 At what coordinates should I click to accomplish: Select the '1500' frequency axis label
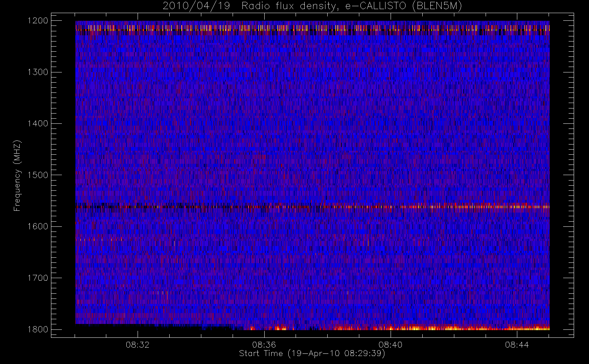(38, 175)
